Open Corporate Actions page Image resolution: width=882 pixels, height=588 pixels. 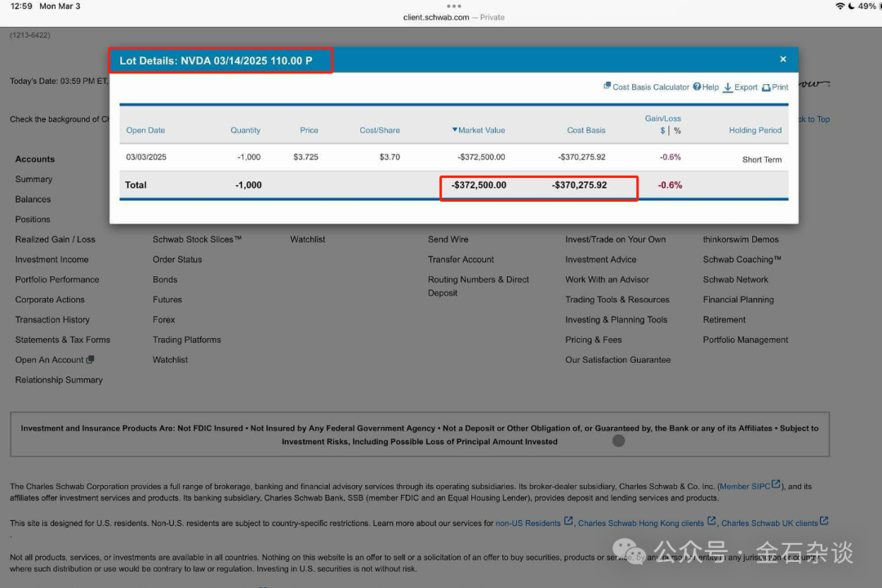tap(50, 300)
